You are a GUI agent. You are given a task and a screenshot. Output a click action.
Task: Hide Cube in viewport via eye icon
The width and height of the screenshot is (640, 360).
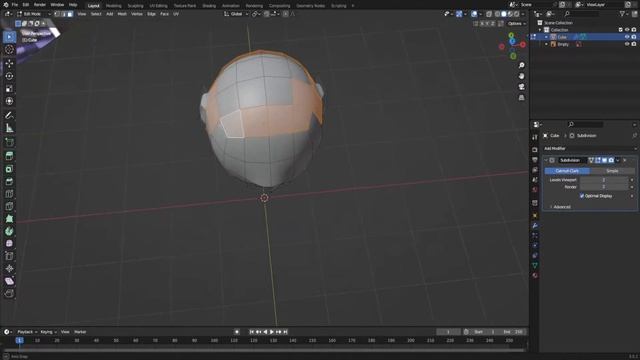click(627, 37)
